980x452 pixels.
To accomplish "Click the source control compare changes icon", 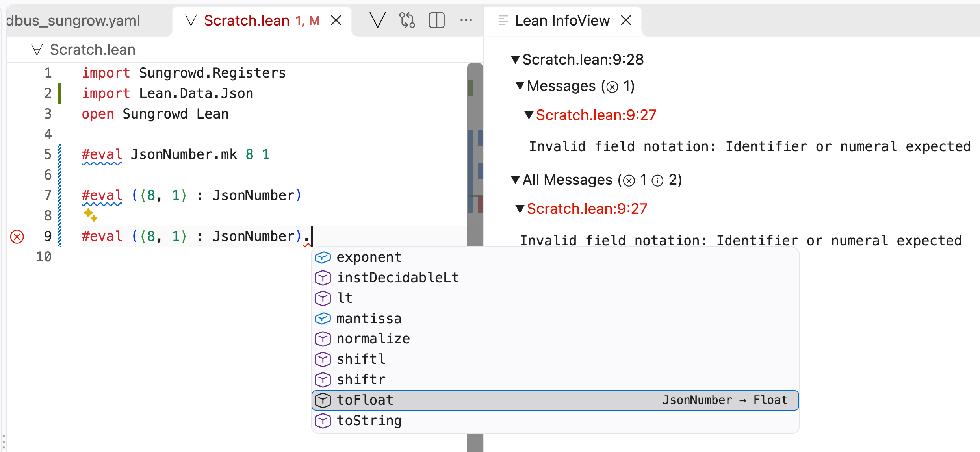I will pos(407,20).
